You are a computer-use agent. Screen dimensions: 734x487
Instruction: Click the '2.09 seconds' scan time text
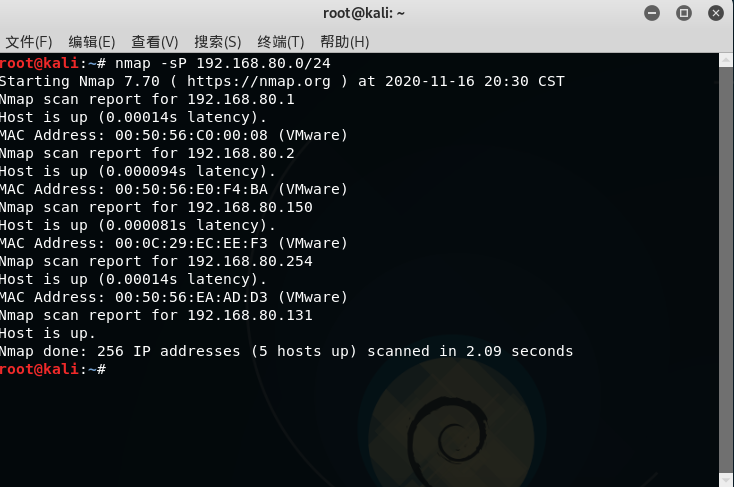[x=520, y=351]
